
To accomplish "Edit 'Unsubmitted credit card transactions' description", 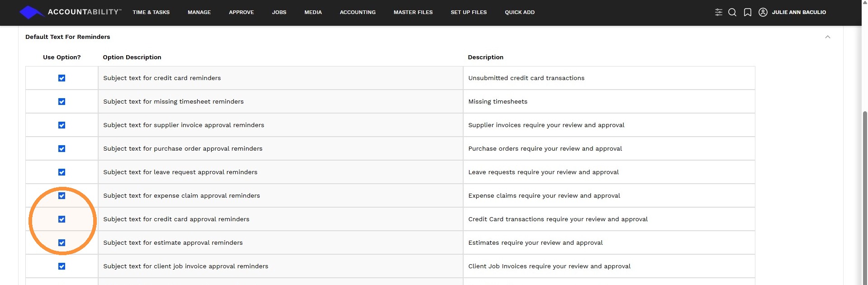I will point(609,78).
